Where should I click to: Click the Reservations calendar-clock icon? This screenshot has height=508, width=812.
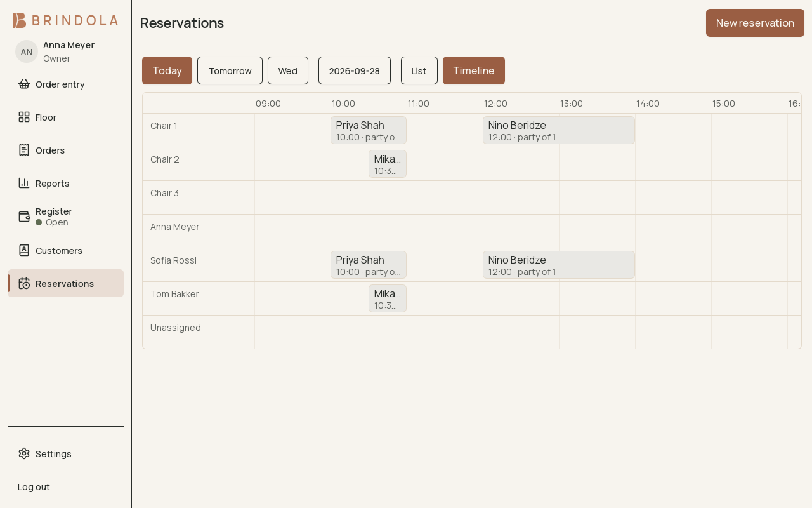point(24,283)
